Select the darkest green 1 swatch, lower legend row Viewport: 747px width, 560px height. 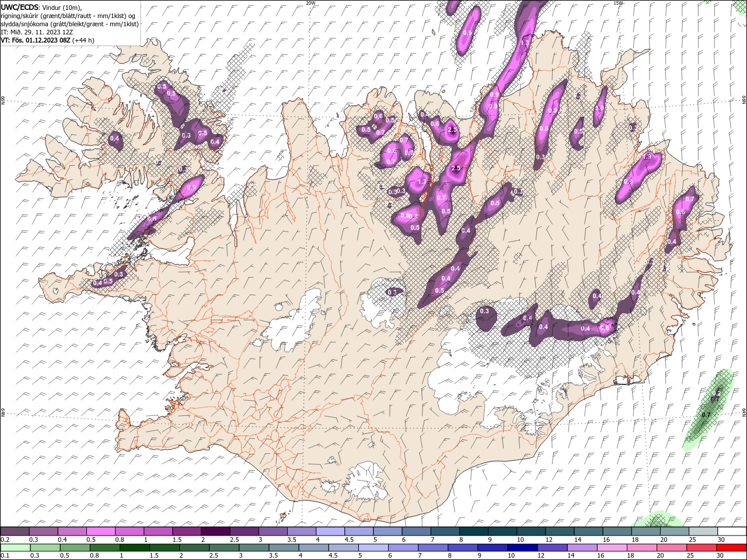pos(134,548)
